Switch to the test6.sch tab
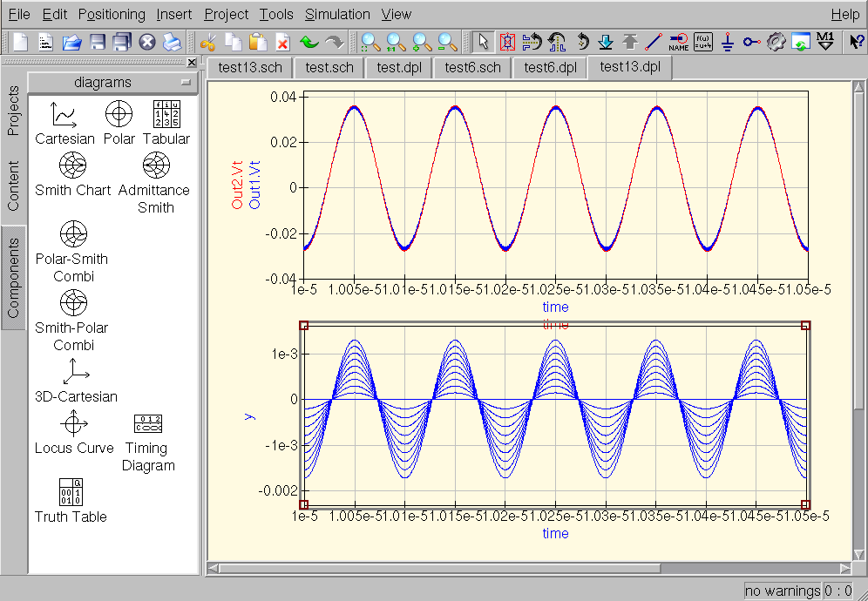 pyautogui.click(x=472, y=67)
